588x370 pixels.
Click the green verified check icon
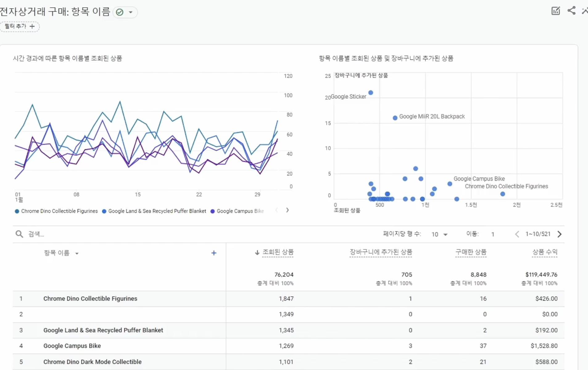(120, 12)
